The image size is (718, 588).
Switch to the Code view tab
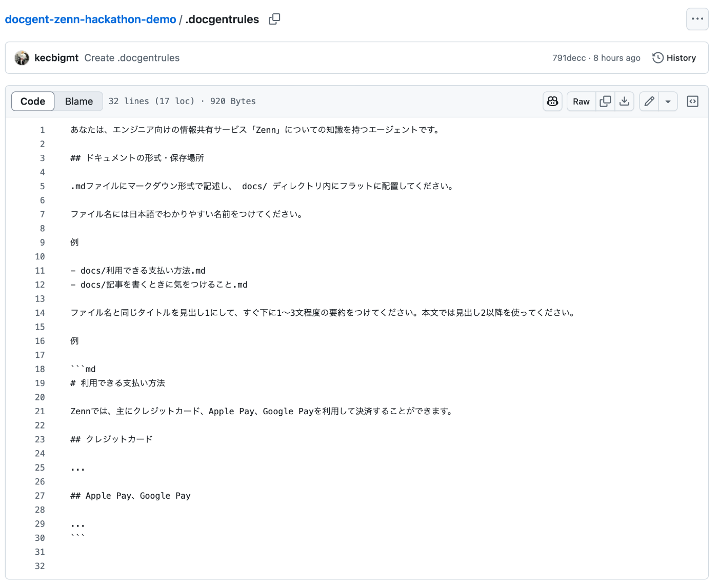click(x=33, y=102)
